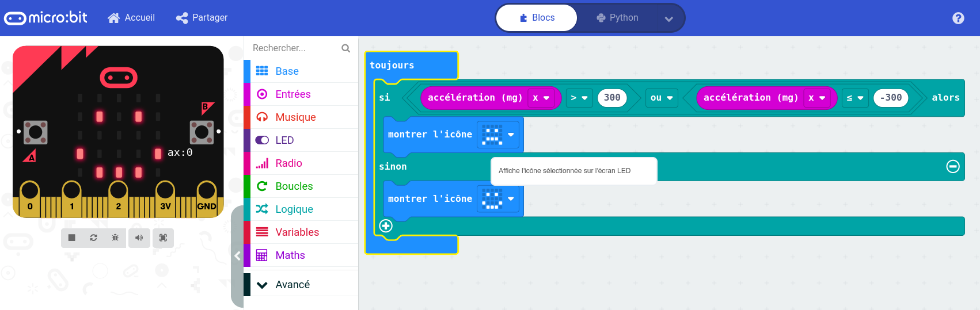
Task: Open the Variables block category
Action: click(301, 232)
